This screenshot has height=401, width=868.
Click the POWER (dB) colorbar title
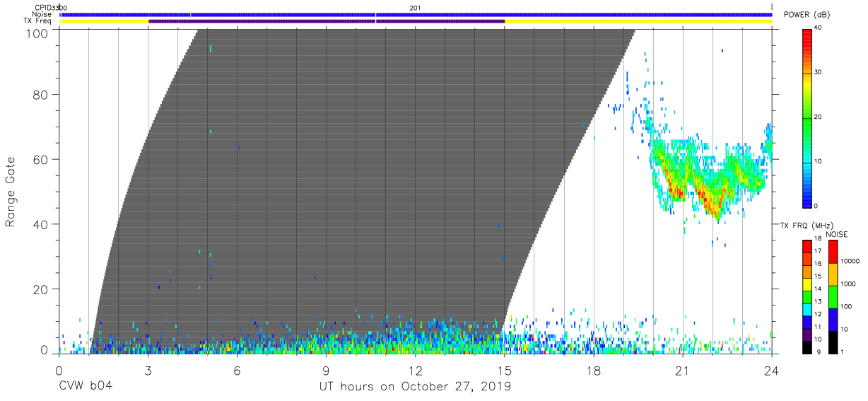pos(807,15)
